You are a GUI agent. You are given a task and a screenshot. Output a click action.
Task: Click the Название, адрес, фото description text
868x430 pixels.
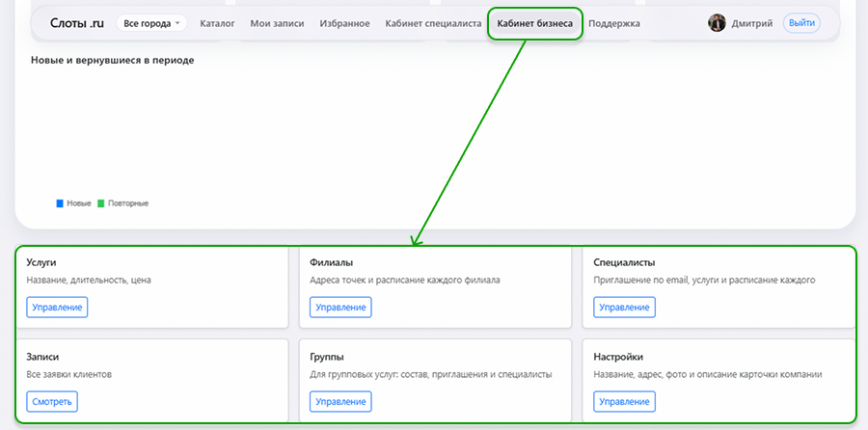click(708, 375)
